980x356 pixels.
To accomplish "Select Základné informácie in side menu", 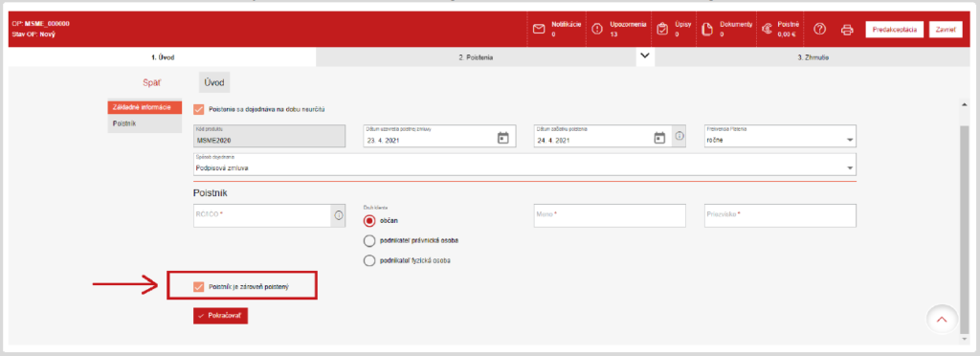I will pyautogui.click(x=145, y=107).
